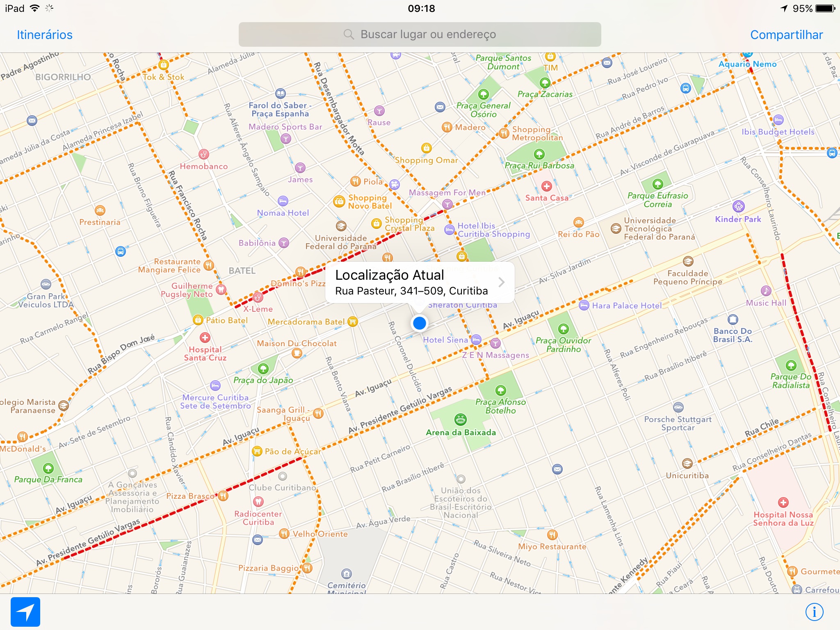Select the Praça Afonso Botelho park pin
840x630 pixels.
point(500,390)
